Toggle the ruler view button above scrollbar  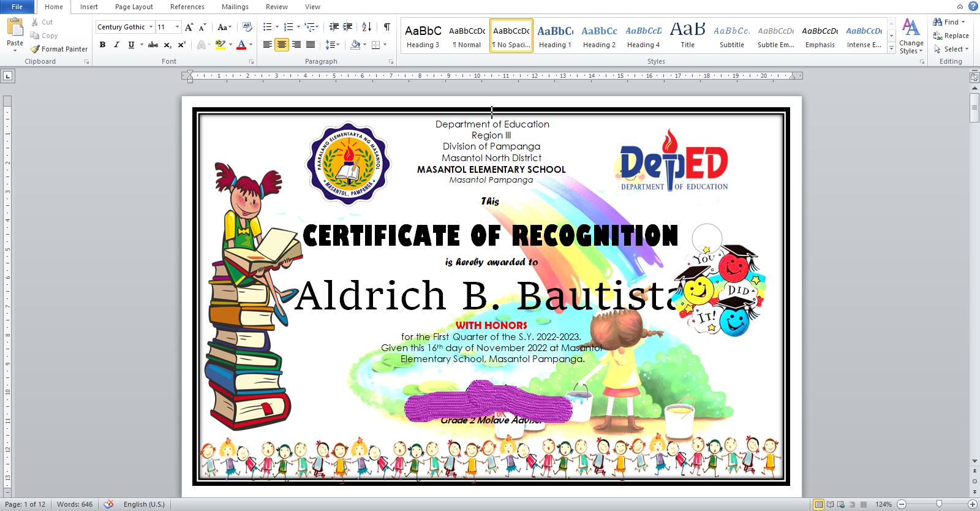point(974,77)
